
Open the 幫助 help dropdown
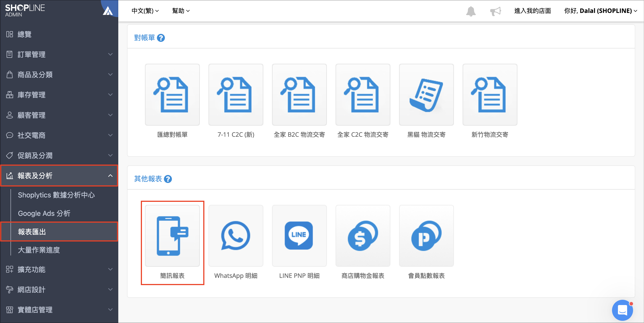click(x=181, y=11)
